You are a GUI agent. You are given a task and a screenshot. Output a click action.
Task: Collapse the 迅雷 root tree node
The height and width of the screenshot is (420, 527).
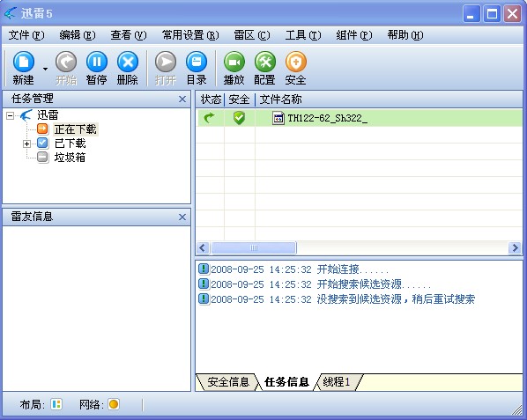pyautogui.click(x=10, y=116)
